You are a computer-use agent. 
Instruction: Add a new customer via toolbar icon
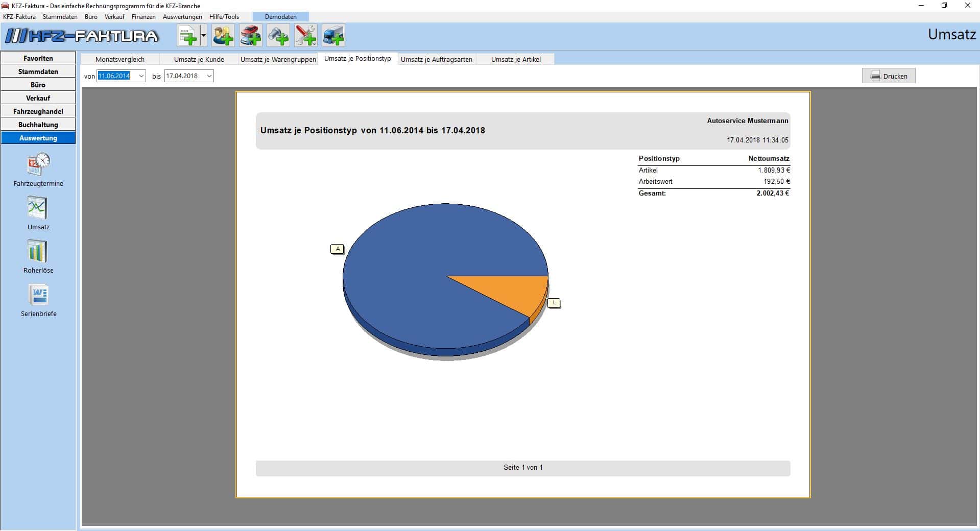(223, 36)
